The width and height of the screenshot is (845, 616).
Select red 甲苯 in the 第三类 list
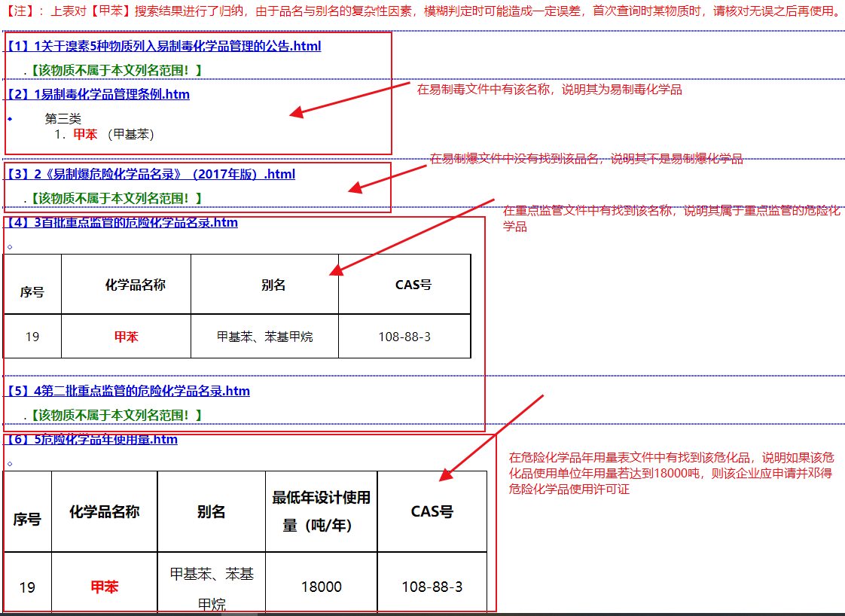[x=85, y=135]
